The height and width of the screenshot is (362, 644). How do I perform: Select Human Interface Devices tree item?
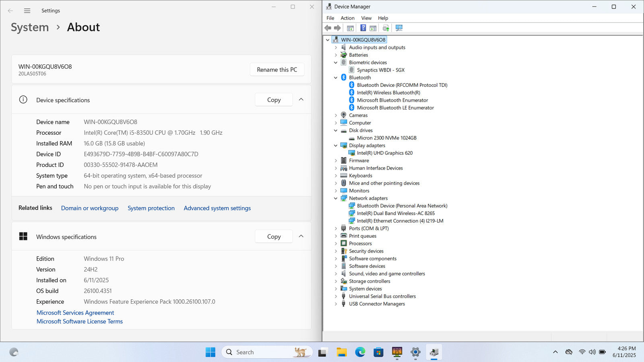[376, 168]
